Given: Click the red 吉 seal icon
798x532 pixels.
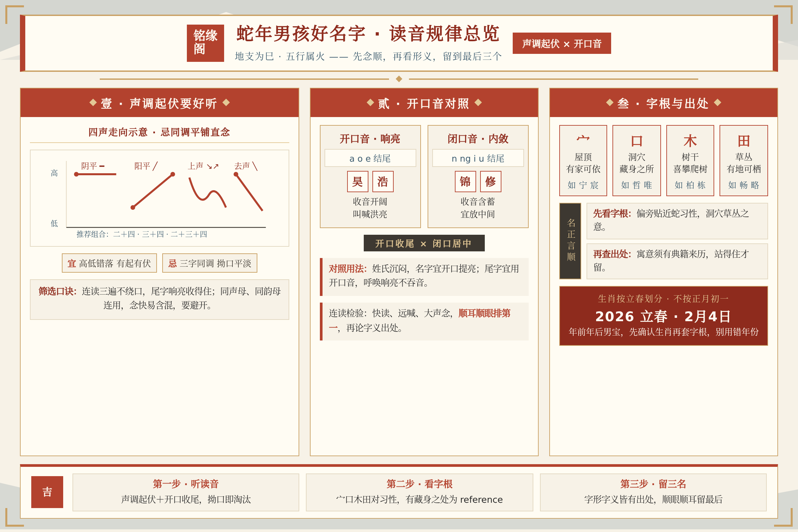Looking at the screenshot, I should [47, 492].
